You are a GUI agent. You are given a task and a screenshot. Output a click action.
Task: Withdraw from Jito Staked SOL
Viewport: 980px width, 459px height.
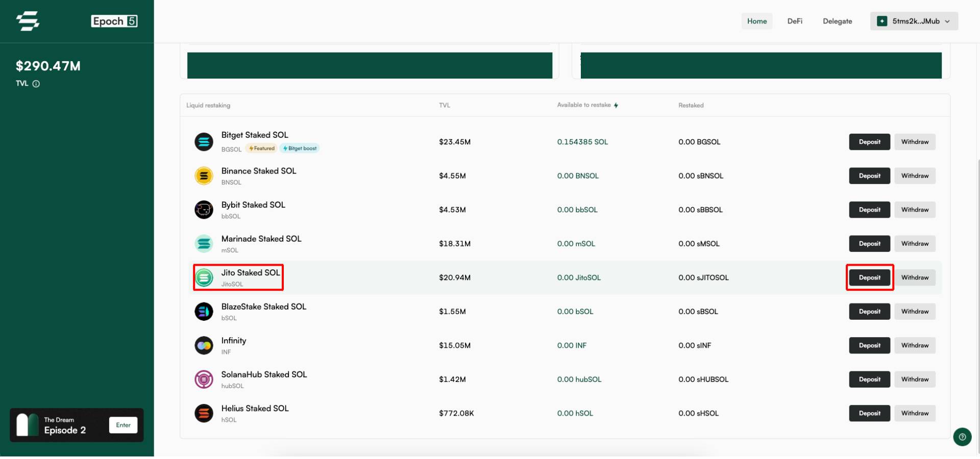tap(915, 277)
